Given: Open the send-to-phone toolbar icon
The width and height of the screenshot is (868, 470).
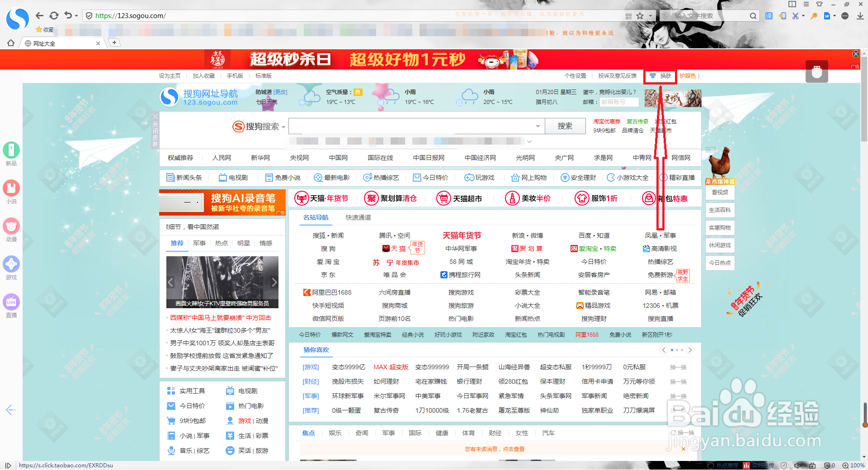Looking at the screenshot, I should coord(783,16).
